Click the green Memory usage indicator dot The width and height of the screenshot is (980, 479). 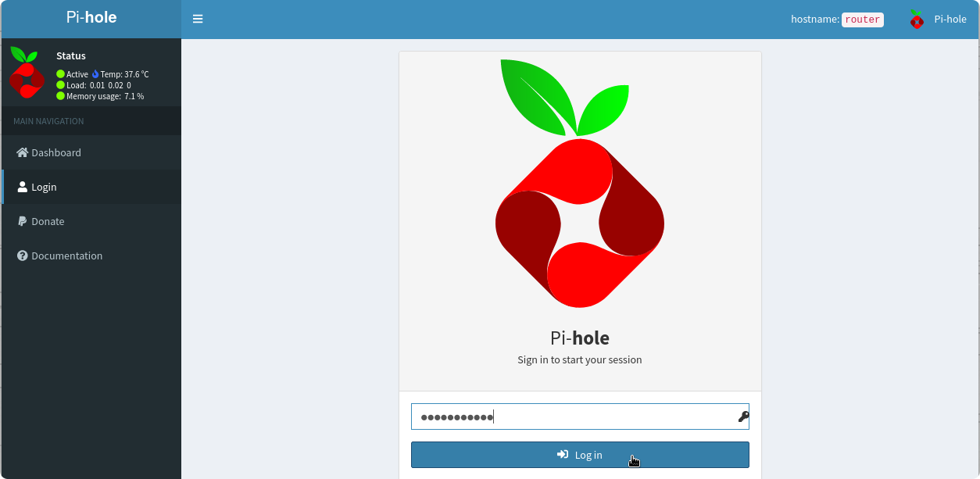(x=60, y=96)
